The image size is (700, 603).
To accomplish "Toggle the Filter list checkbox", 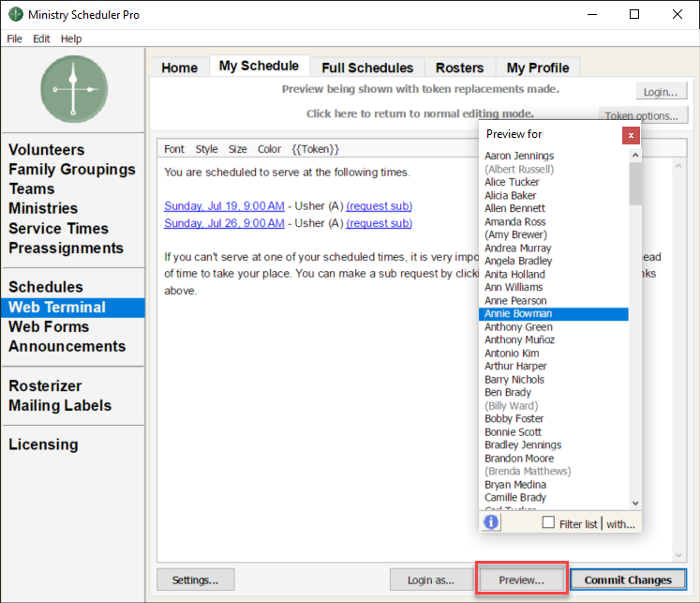I will pyautogui.click(x=548, y=522).
